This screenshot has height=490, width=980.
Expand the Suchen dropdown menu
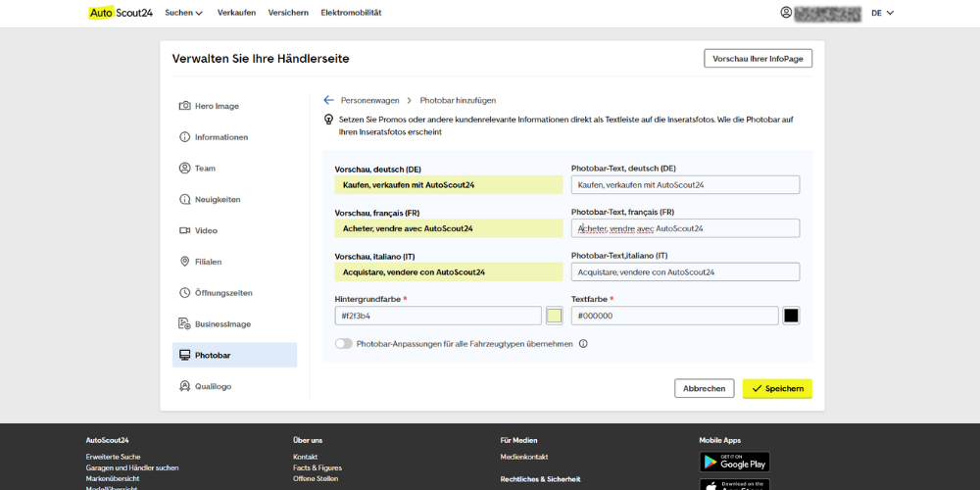click(x=184, y=13)
